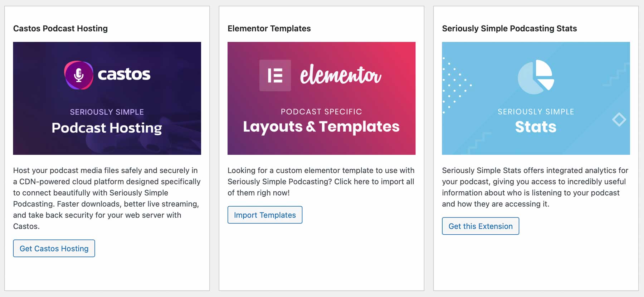
Task: Click the Get Castos Hosting button
Action: tap(54, 248)
